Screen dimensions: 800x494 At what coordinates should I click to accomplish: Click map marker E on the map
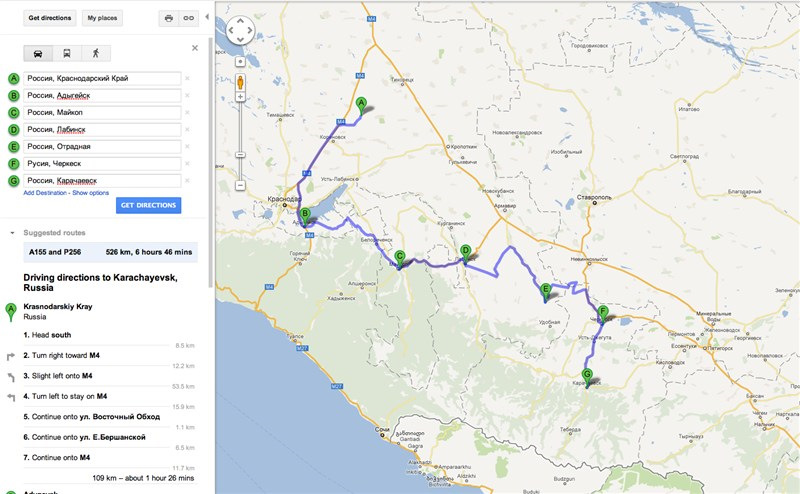tap(545, 293)
